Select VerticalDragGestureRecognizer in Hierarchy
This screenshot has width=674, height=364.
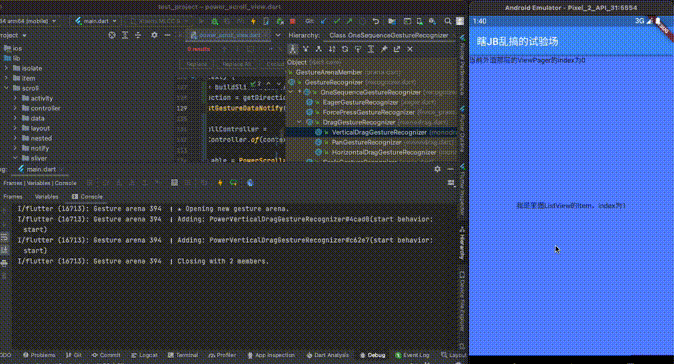coord(379,132)
